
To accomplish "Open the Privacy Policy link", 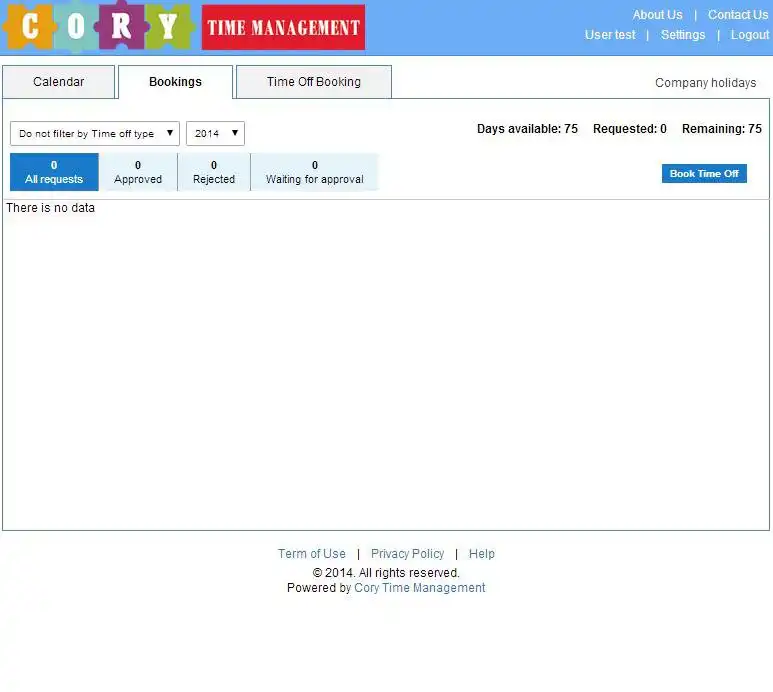I will pos(408,554).
